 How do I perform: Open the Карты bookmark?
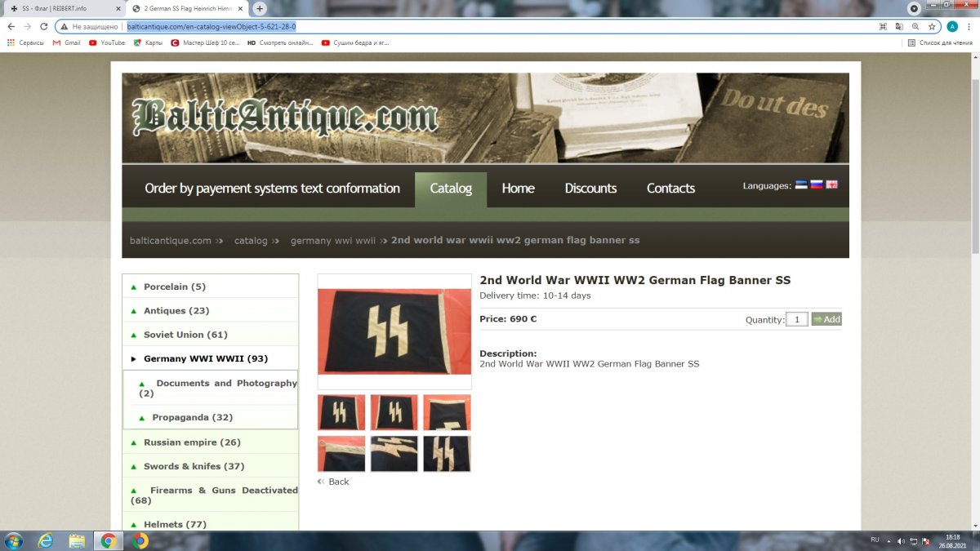(148, 42)
